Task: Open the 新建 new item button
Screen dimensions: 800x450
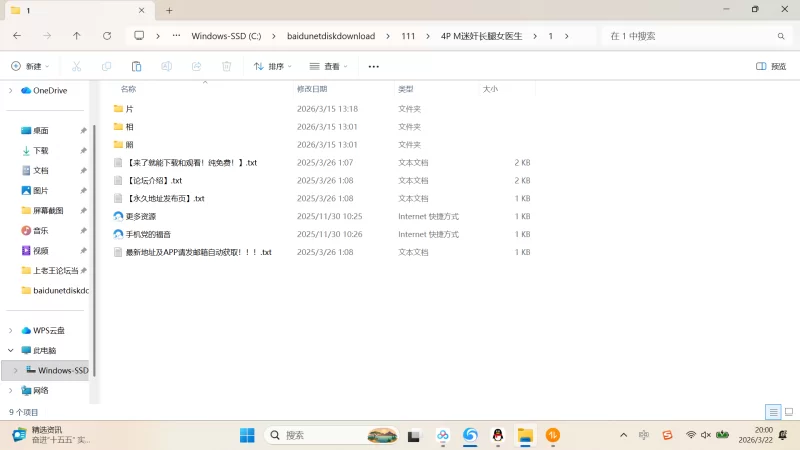Action: [x=30, y=66]
